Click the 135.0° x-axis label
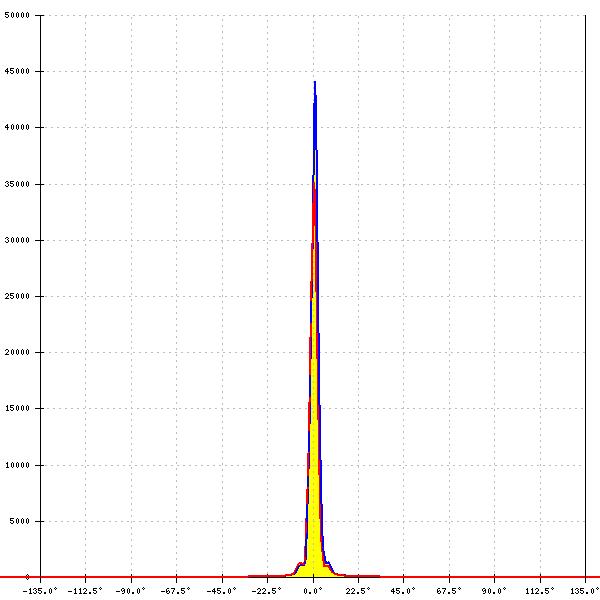This screenshot has height=600, width=600. (x=584, y=591)
